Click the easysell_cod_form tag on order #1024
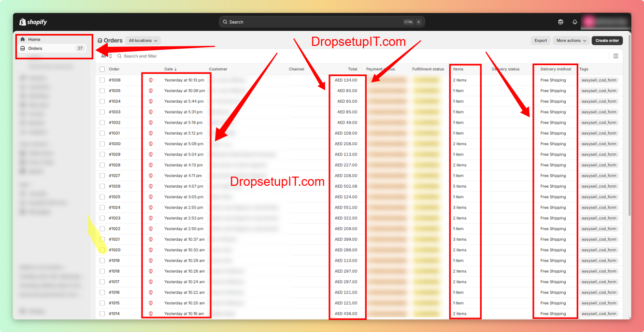 pos(599,207)
